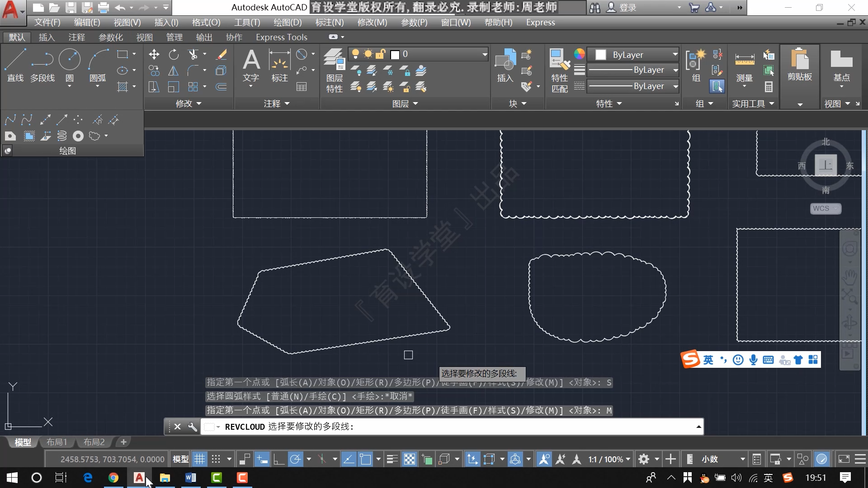Screen dimensions: 868x488
Task: Expand the Modify (修改) panel
Action: 189,104
